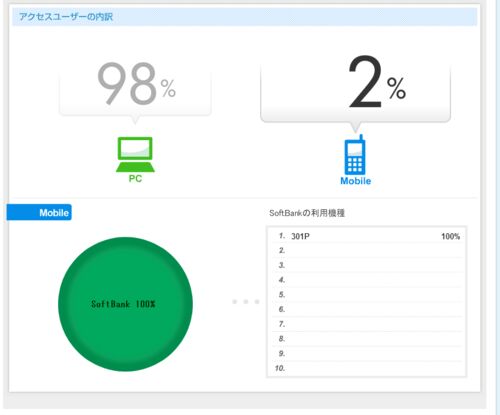
Task: Click the SoftBank 100% pie chart
Action: pos(125,304)
